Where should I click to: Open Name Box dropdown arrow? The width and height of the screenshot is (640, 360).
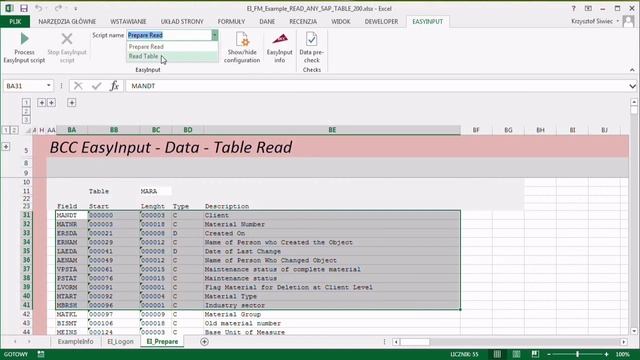pyautogui.click(x=49, y=86)
